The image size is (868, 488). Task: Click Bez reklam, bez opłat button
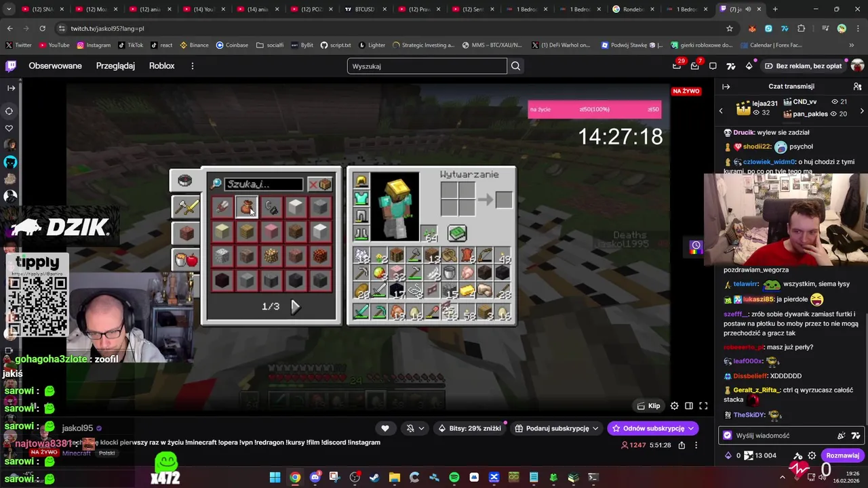[x=804, y=66]
